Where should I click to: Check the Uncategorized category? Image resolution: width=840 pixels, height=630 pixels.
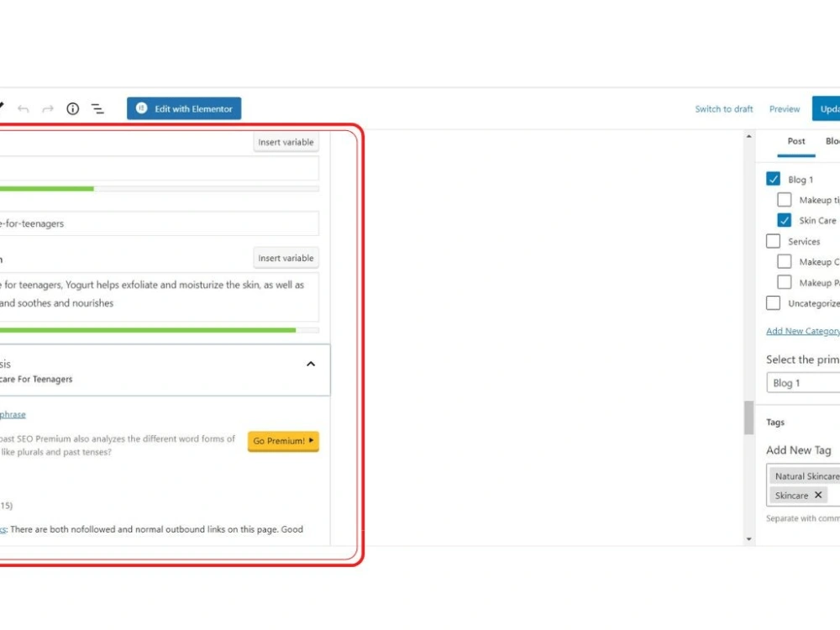click(x=773, y=302)
